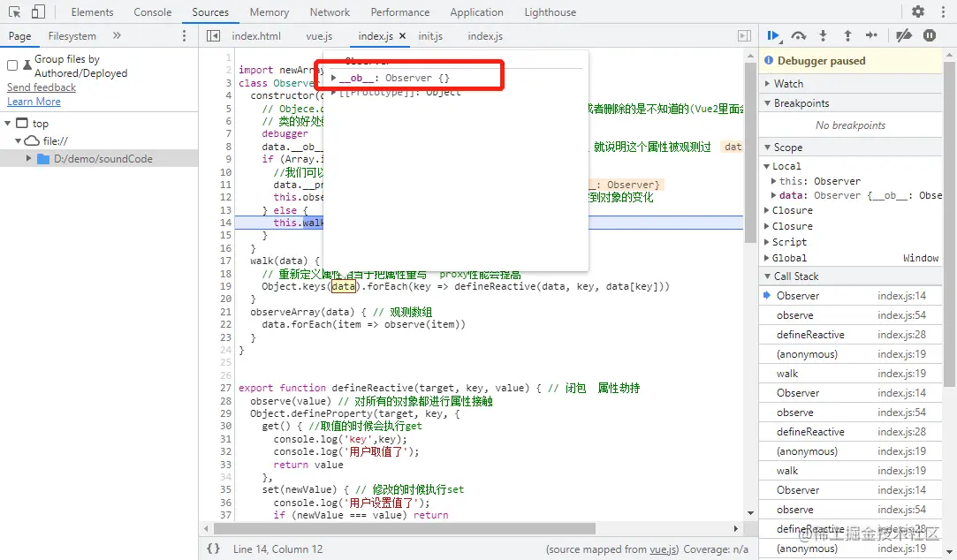Open Page pane three-dot menu
The width and height of the screenshot is (957, 560).
[184, 36]
